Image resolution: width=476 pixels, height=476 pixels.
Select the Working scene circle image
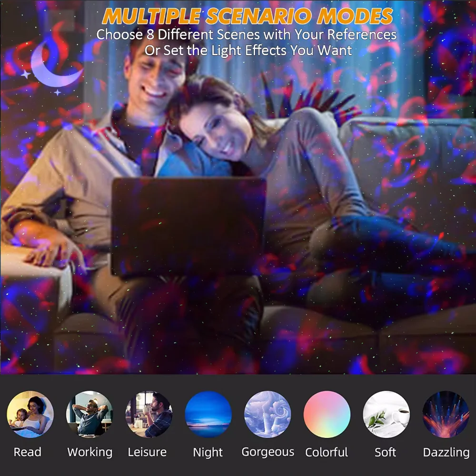[x=89, y=414]
